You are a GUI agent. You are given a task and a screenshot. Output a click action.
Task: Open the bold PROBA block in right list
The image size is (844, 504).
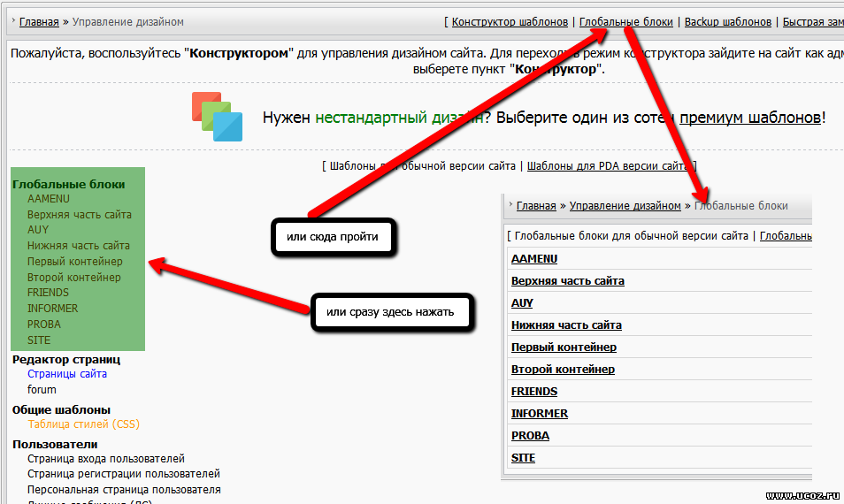(530, 436)
